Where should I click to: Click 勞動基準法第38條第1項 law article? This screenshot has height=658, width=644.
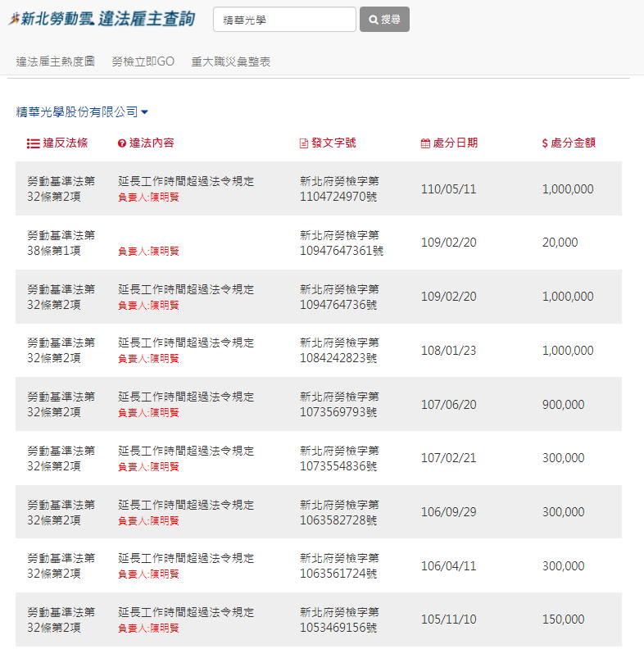tap(61, 243)
